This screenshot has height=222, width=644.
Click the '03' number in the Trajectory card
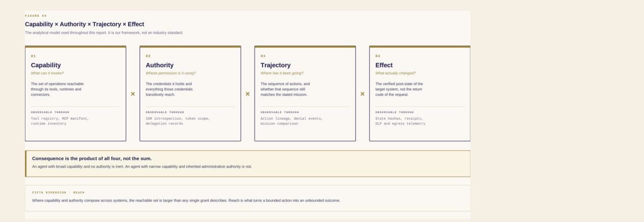point(263,56)
